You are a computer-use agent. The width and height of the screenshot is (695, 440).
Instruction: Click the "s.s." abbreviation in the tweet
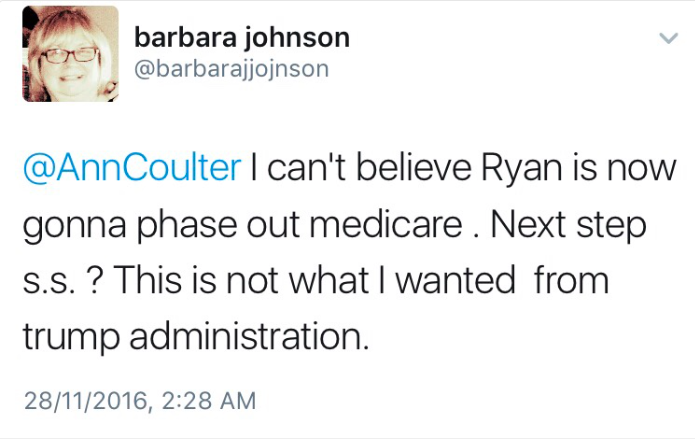pos(46,282)
